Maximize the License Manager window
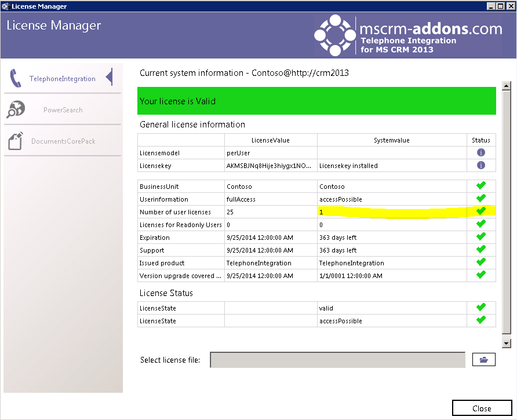 [x=500, y=6]
